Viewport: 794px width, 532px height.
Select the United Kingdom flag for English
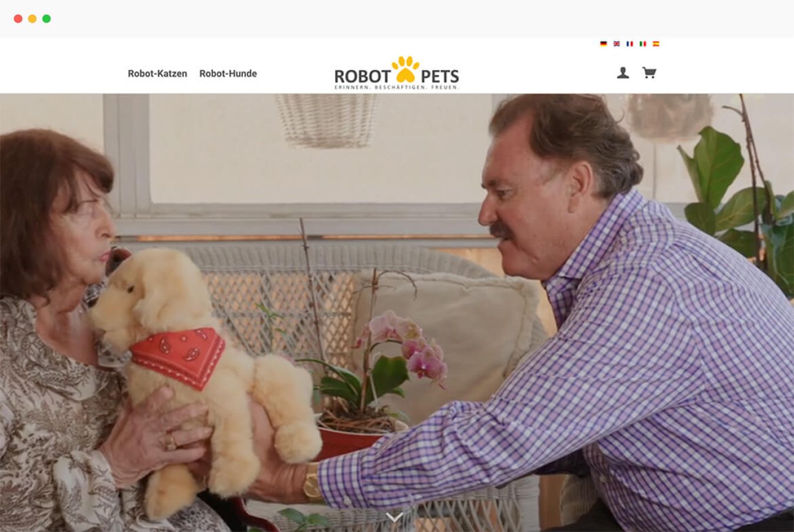[x=616, y=44]
